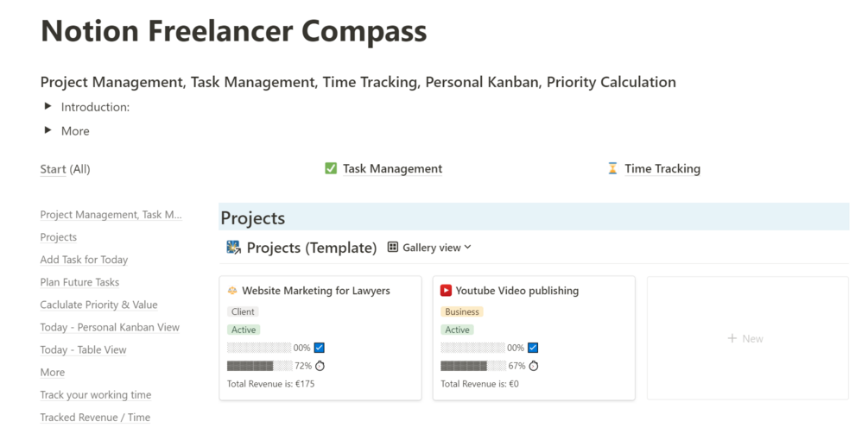The image size is (868, 440).
Task: Toggle checkbox on Website Marketing for Lawyers card
Action: point(320,348)
